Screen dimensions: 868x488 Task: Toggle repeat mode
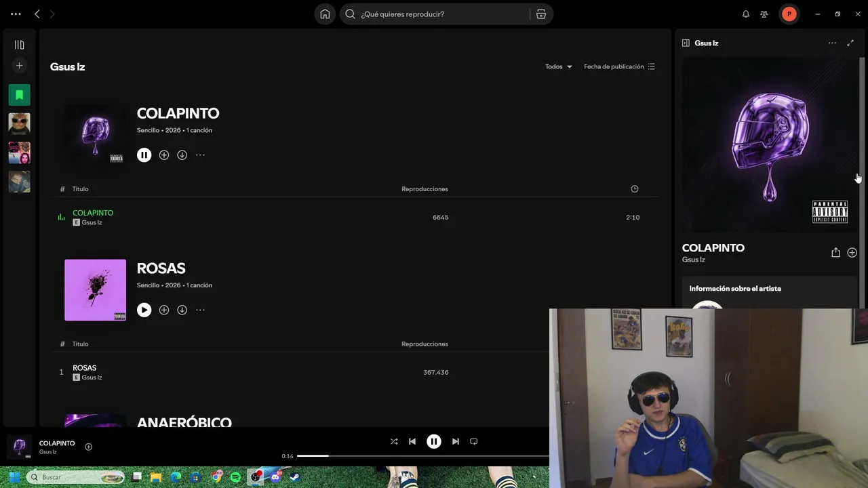tap(474, 441)
